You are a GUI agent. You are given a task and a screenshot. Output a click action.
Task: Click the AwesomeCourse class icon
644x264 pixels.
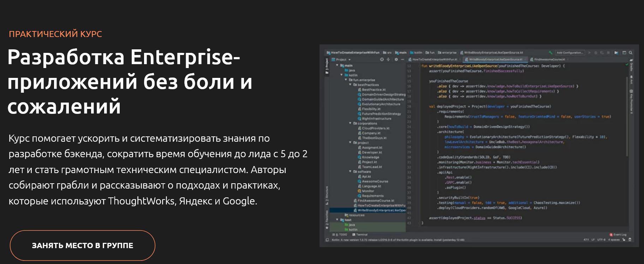pos(360,182)
